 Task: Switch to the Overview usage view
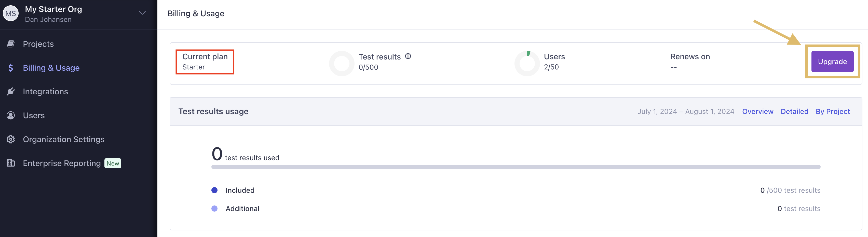click(757, 111)
